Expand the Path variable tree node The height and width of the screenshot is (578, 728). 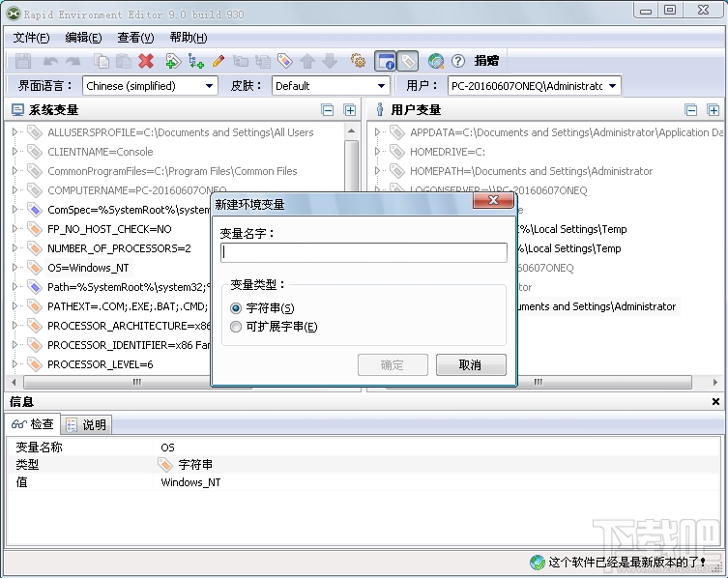[15, 287]
